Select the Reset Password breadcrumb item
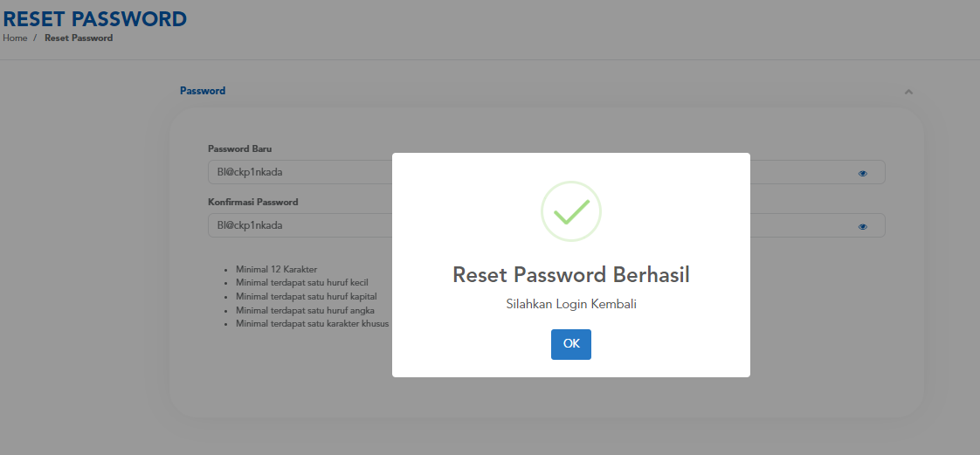This screenshot has height=455, width=980. click(x=79, y=38)
